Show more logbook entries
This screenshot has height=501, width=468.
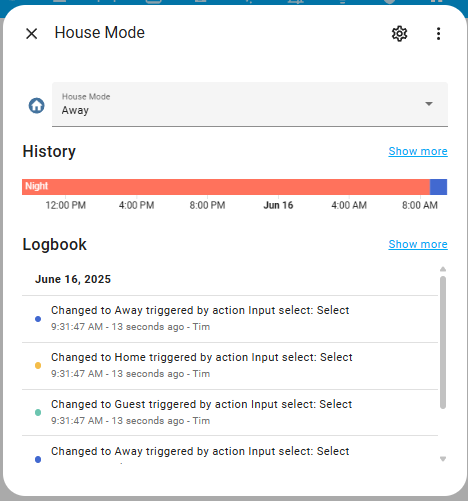pyautogui.click(x=418, y=244)
